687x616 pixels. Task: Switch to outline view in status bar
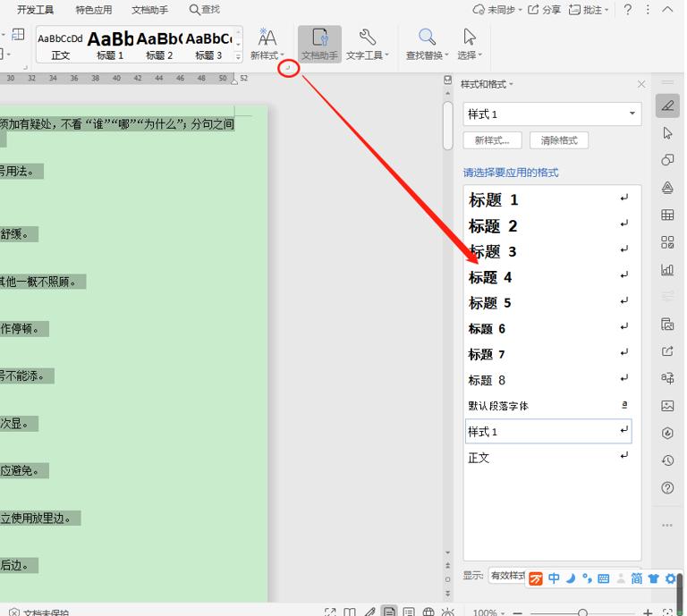click(x=408, y=612)
